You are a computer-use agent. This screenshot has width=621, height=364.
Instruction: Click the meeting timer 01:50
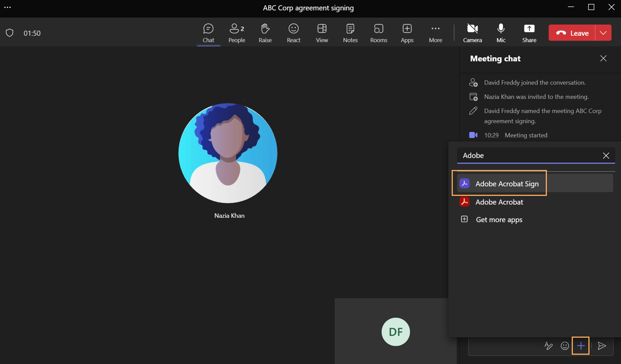[x=32, y=33]
